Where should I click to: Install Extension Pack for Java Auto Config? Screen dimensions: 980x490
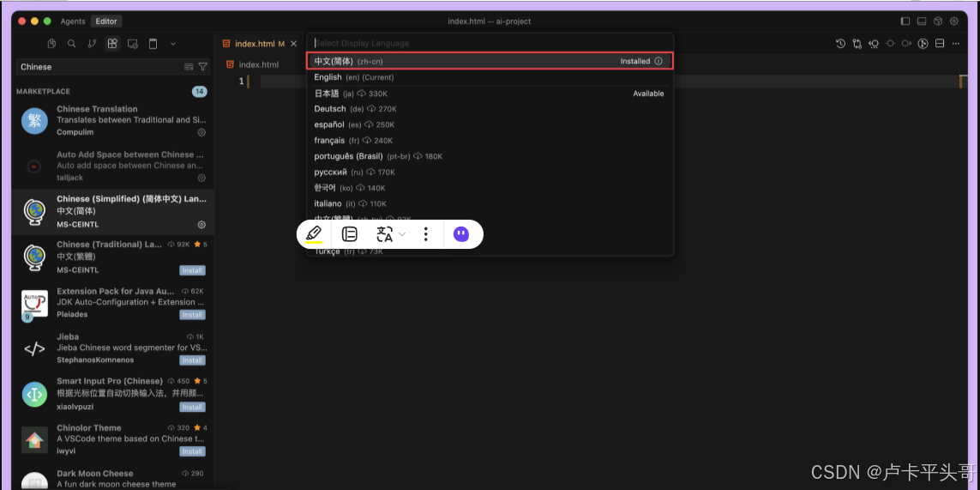[x=192, y=315]
